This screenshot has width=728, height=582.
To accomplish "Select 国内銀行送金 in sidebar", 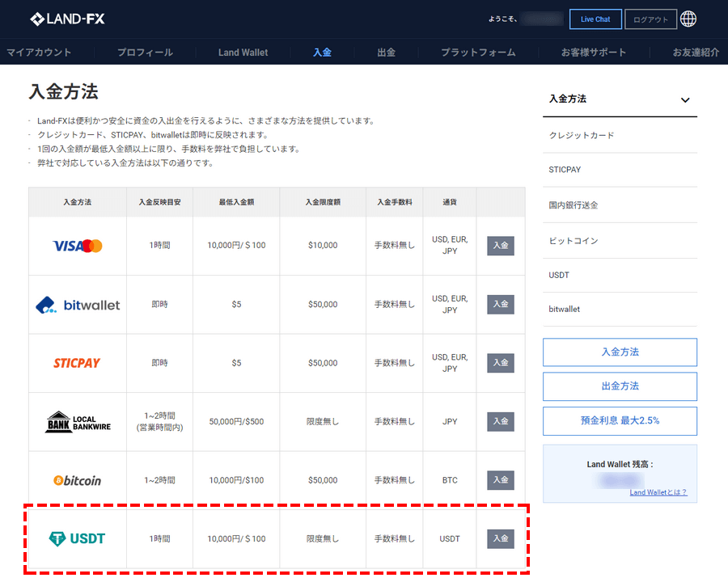I will (x=620, y=205).
